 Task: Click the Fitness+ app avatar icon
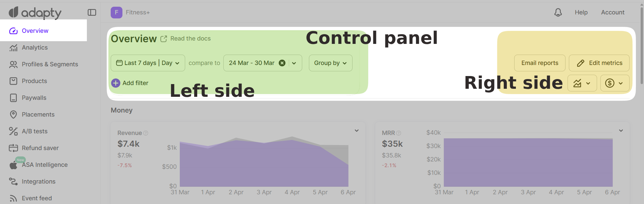(116, 12)
